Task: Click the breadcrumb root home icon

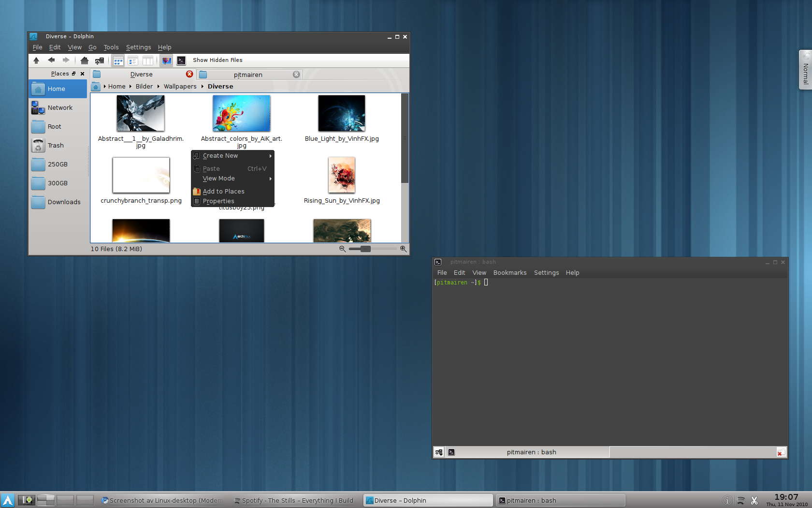Action: pos(96,87)
